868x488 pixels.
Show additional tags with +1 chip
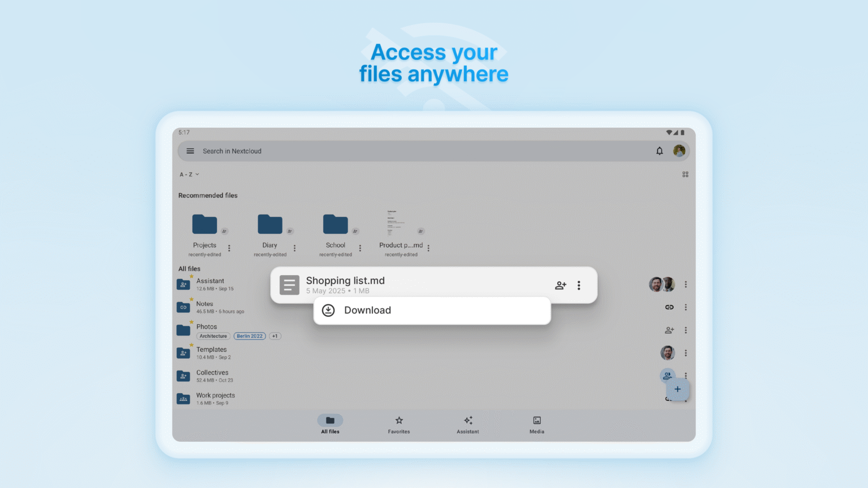click(x=275, y=336)
